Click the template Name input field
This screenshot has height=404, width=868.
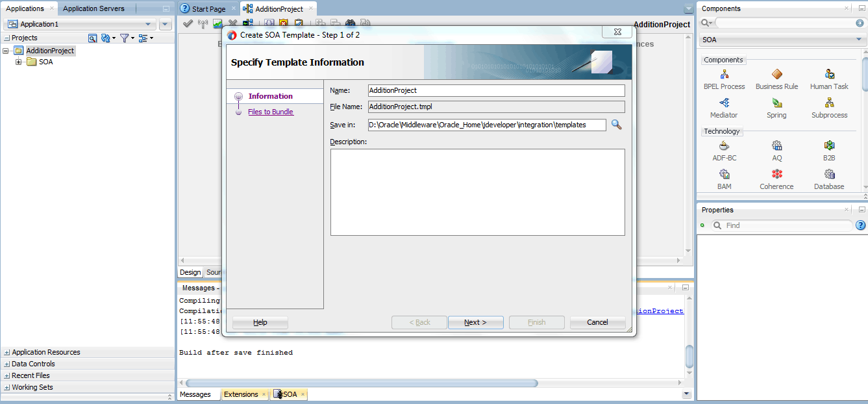click(x=496, y=90)
